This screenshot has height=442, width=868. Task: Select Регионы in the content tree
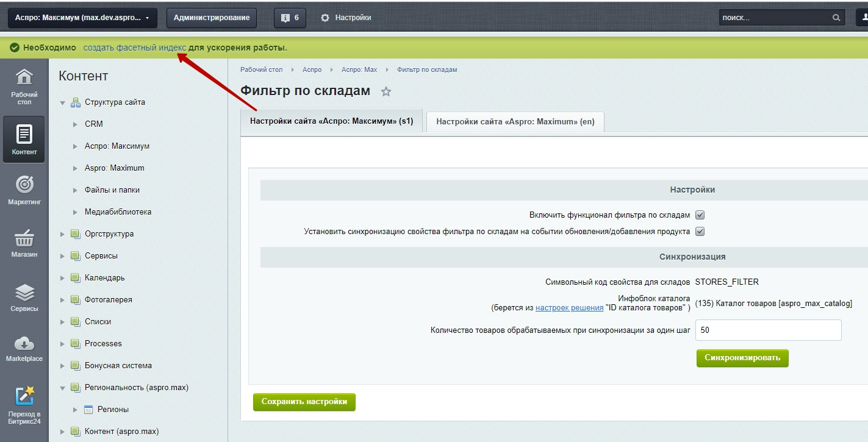click(x=113, y=409)
